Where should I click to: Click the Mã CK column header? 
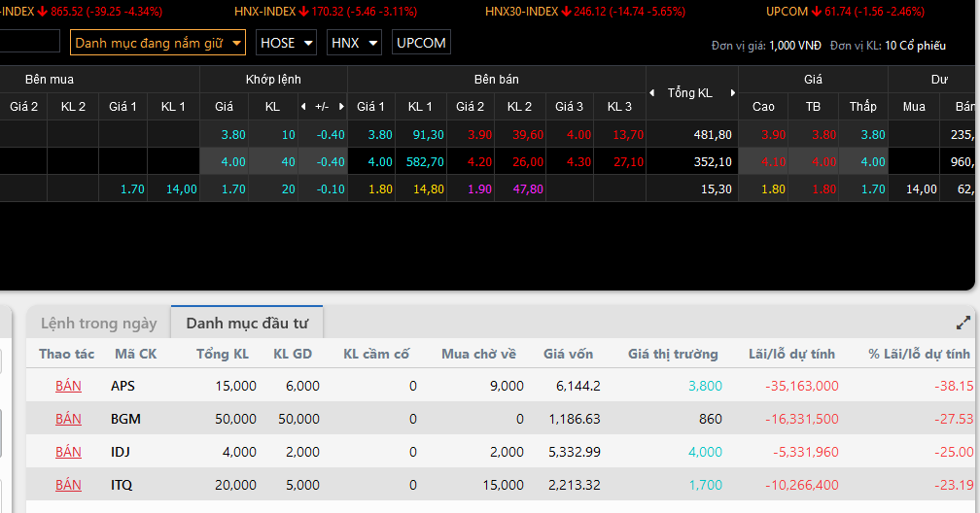click(x=136, y=354)
